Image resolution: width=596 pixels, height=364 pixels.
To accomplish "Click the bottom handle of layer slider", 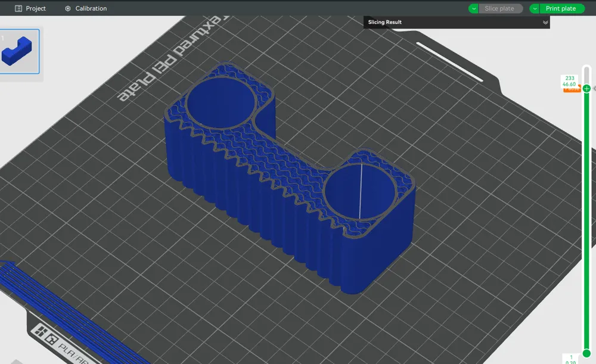I will click(586, 353).
